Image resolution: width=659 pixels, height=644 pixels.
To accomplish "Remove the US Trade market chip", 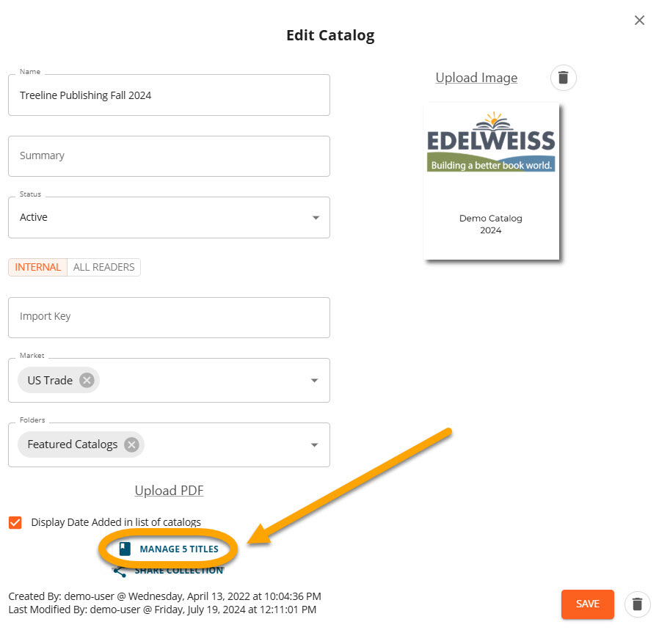I will point(87,380).
